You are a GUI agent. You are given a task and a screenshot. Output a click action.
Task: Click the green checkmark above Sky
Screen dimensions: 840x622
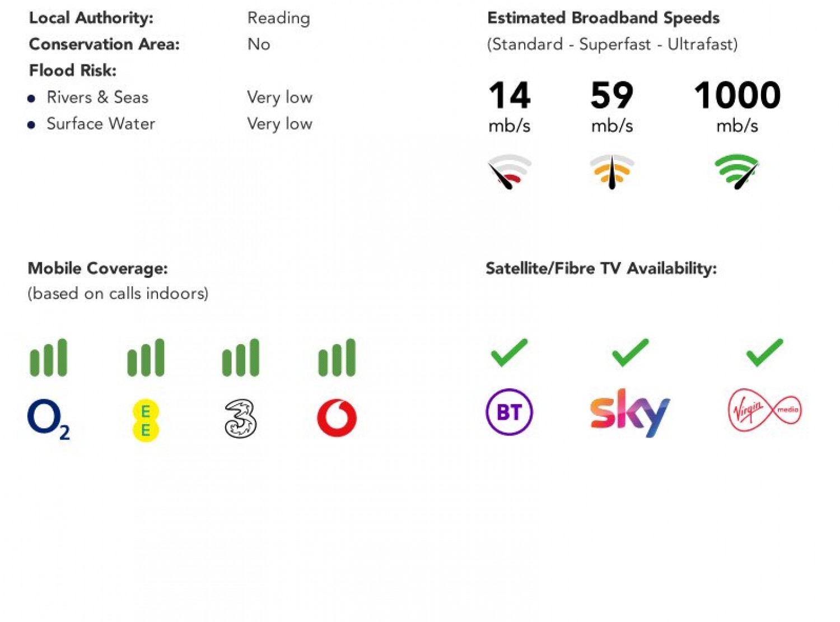tap(630, 352)
